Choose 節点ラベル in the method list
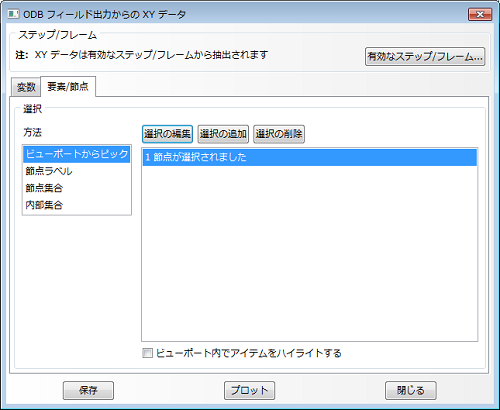This screenshot has width=500, height=410. tap(77, 171)
